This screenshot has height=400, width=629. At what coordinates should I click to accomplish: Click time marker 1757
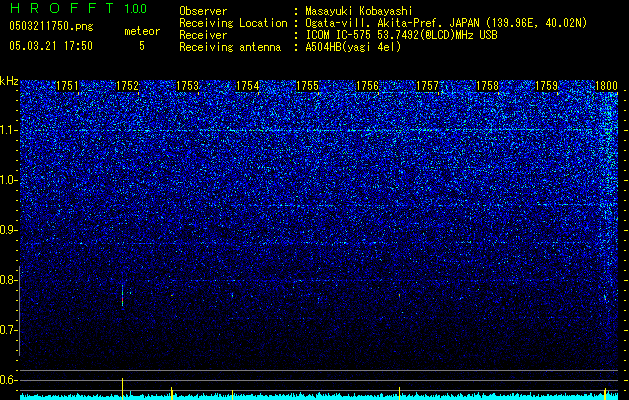(x=428, y=86)
